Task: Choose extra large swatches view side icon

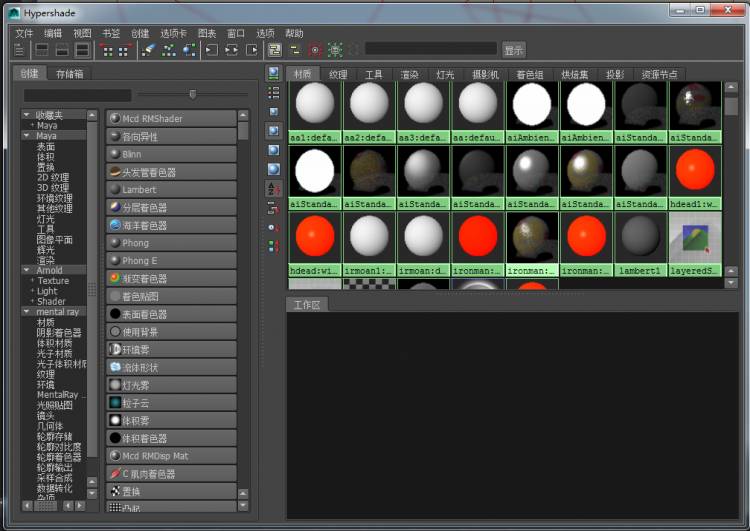Action: tap(274, 169)
